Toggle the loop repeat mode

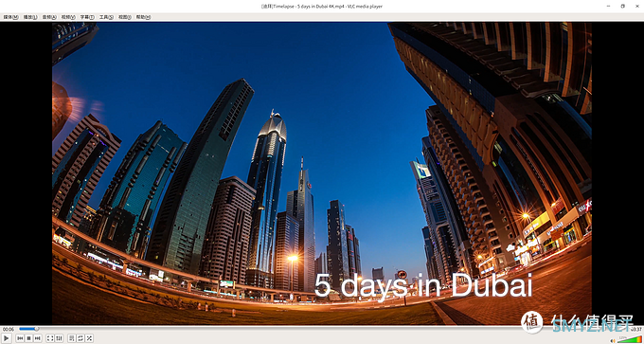pyautogui.click(x=80, y=338)
